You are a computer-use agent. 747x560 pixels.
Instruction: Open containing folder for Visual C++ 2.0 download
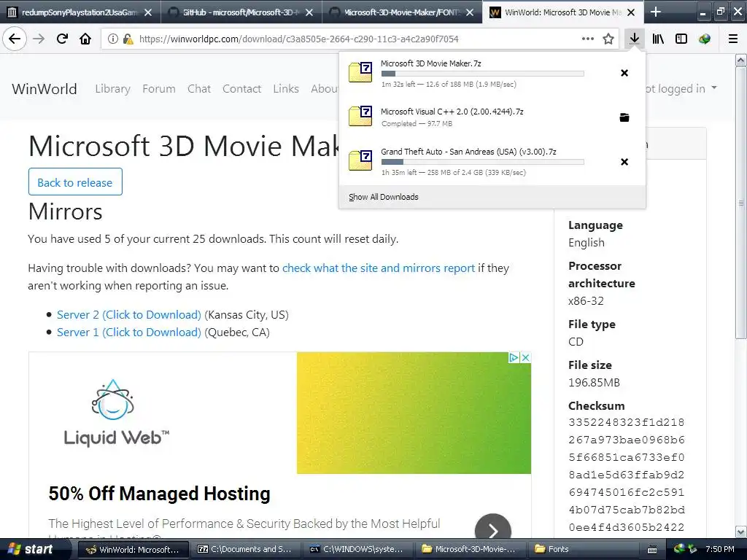click(x=624, y=117)
